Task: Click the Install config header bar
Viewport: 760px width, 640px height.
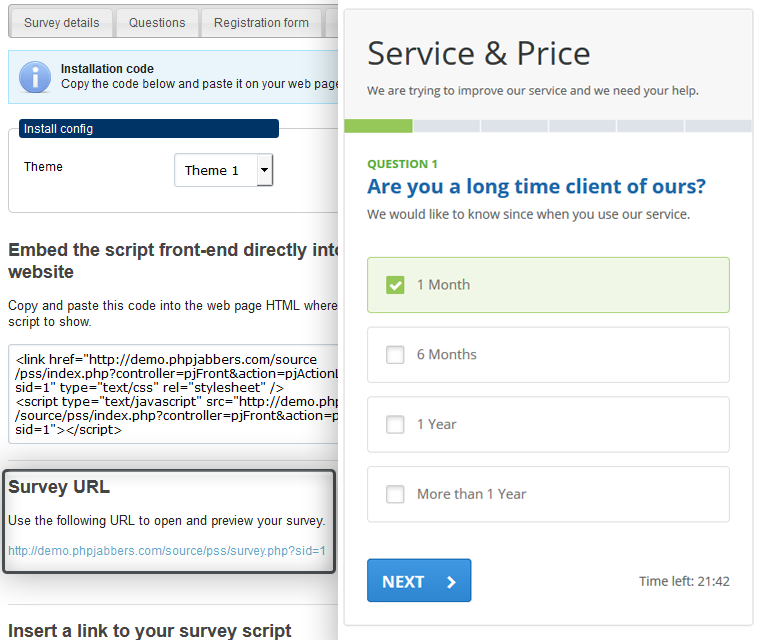Action: [149, 128]
